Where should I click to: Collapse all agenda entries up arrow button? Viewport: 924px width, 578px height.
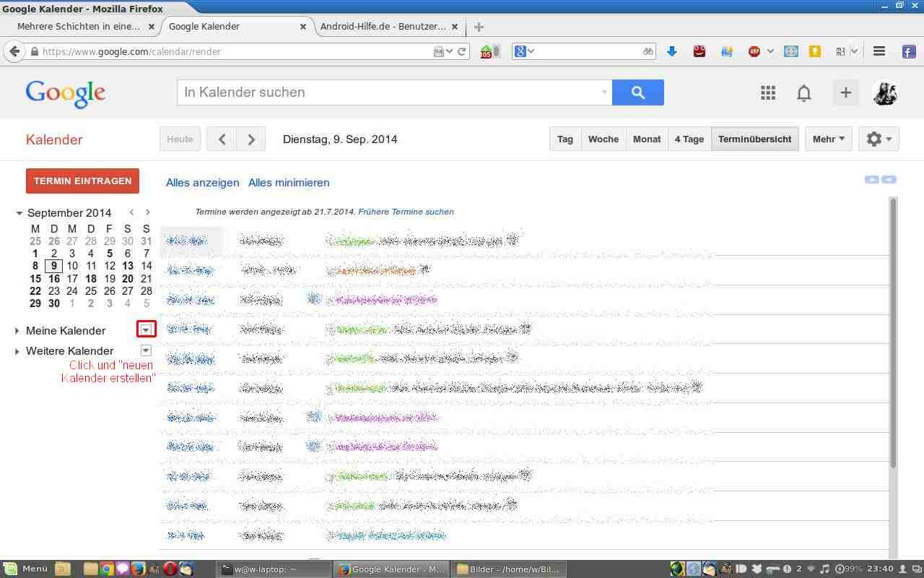point(872,179)
